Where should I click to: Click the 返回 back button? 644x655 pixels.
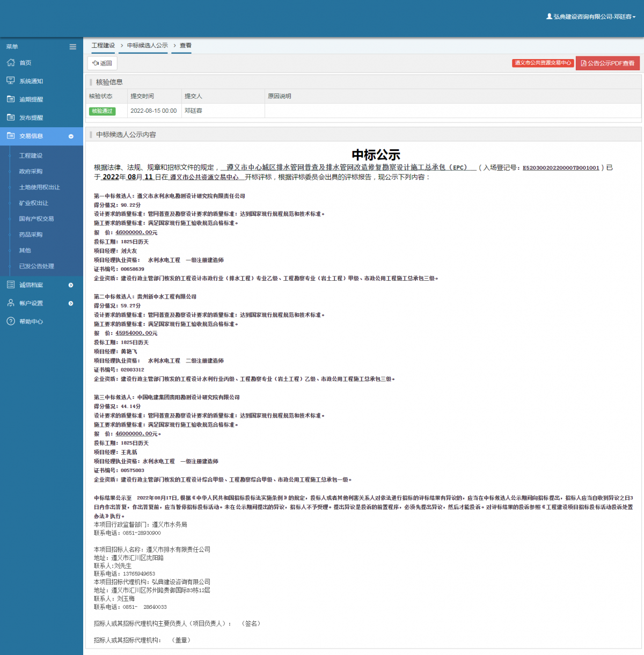pos(103,63)
